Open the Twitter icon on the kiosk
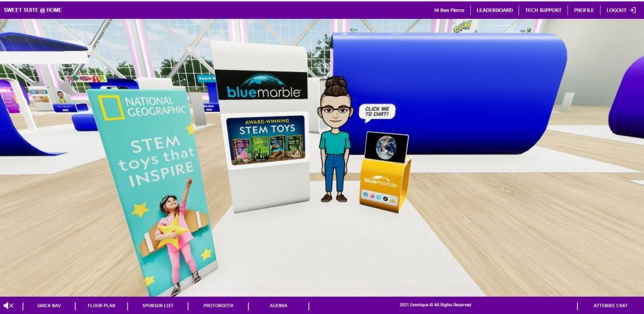This screenshot has width=644, height=314. coord(379,196)
